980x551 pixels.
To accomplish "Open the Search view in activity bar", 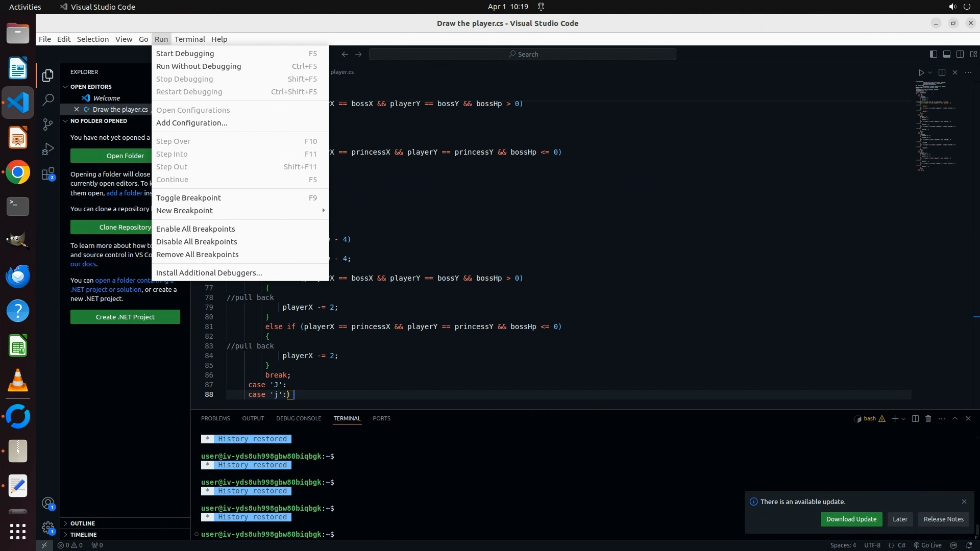I will 48,99.
